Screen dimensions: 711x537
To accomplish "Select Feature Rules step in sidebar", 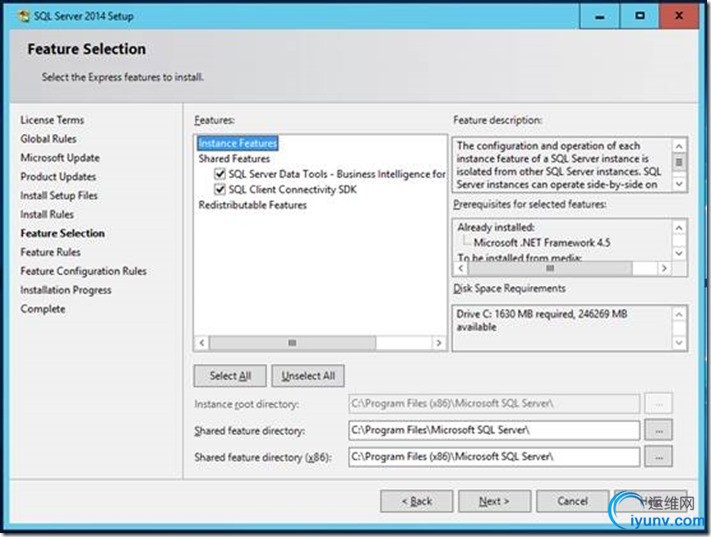I will coord(50,252).
